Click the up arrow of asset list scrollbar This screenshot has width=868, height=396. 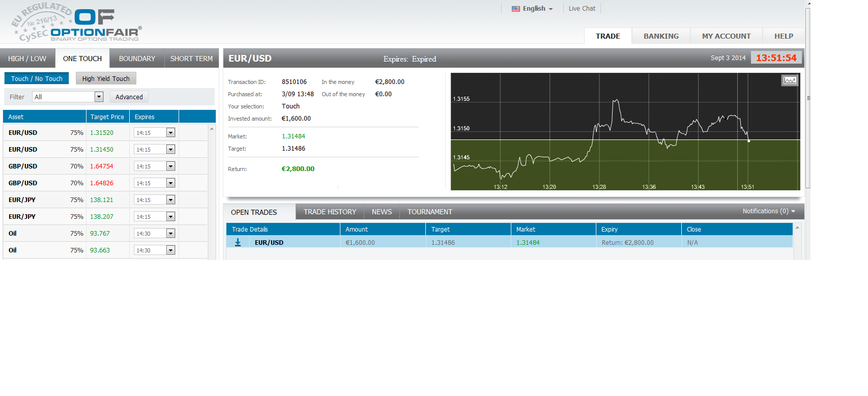click(212, 129)
